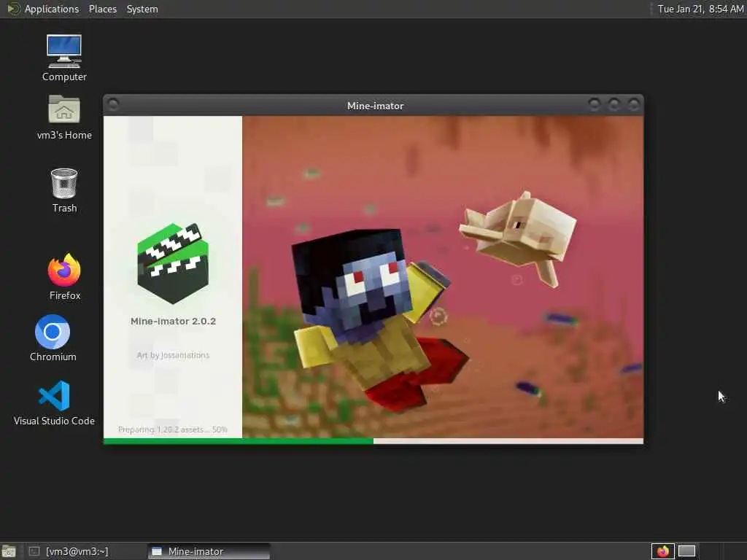This screenshot has height=560, width=747.
Task: Click the date and time clock
Action: pos(700,9)
